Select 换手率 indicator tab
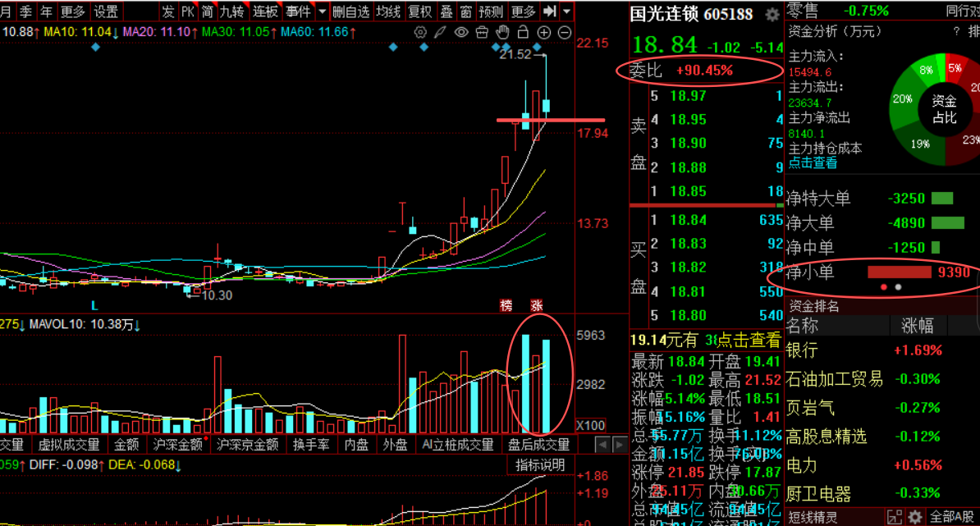This screenshot has height=526, width=980. 311,444
